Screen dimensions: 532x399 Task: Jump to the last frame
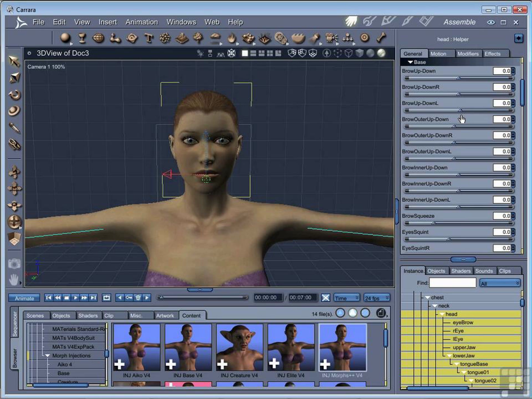(93, 298)
